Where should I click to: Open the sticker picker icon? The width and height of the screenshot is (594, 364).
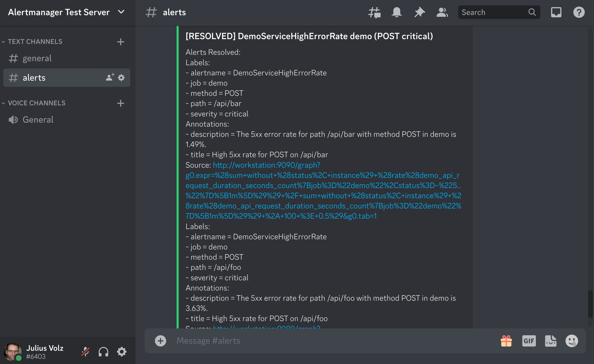551,341
